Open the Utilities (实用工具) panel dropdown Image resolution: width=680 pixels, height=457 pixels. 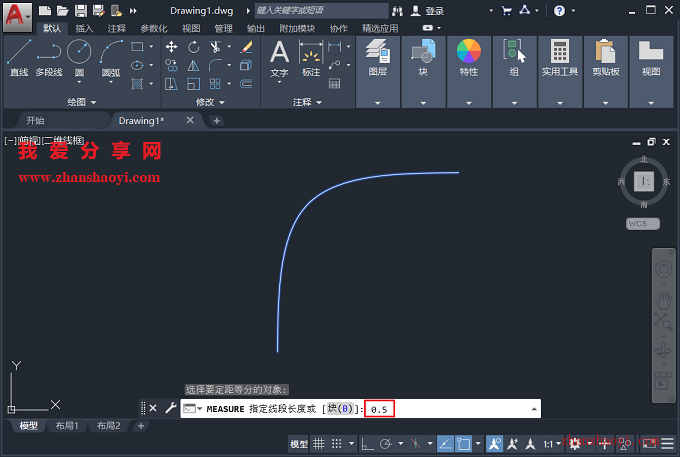point(560,103)
